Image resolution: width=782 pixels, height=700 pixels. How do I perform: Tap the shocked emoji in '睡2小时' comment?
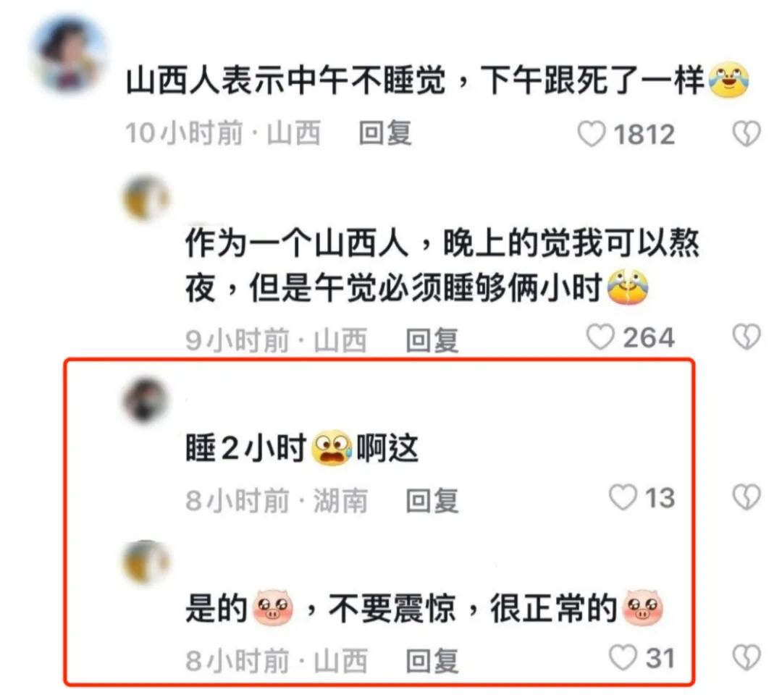[331, 447]
